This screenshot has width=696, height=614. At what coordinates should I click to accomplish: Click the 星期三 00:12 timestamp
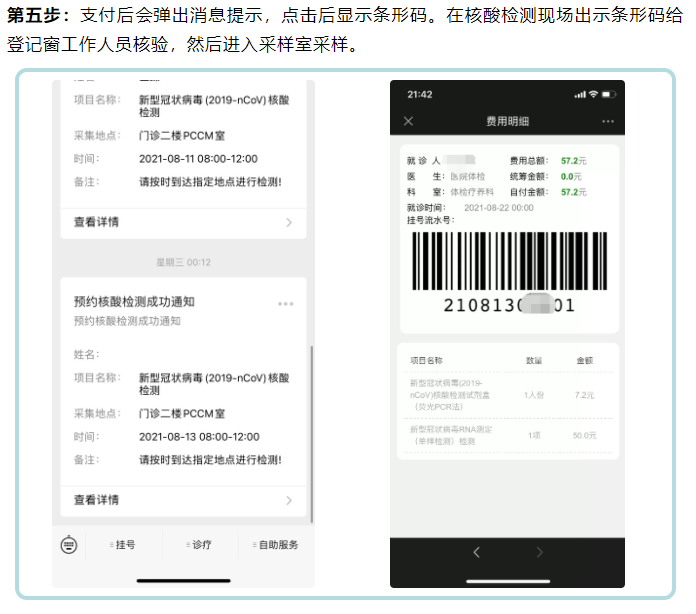(183, 262)
